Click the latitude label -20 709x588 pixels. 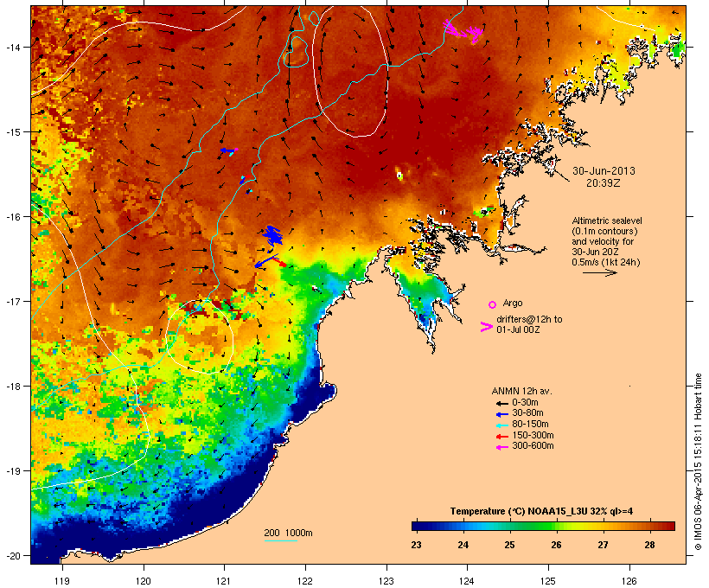13,556
